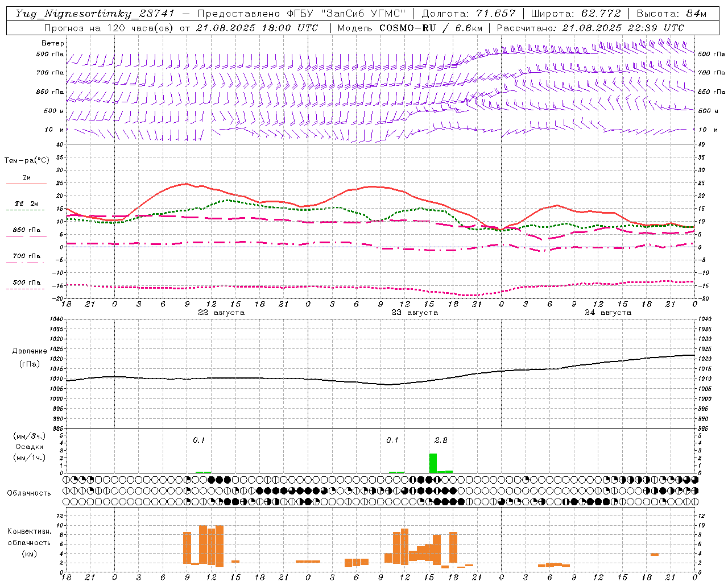Click the '23 августа' date label
The image size is (728, 582).
(x=415, y=313)
